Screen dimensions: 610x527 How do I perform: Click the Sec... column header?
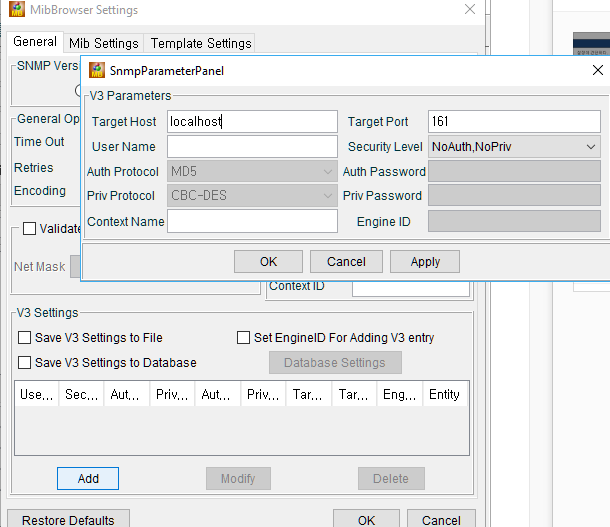(81, 394)
